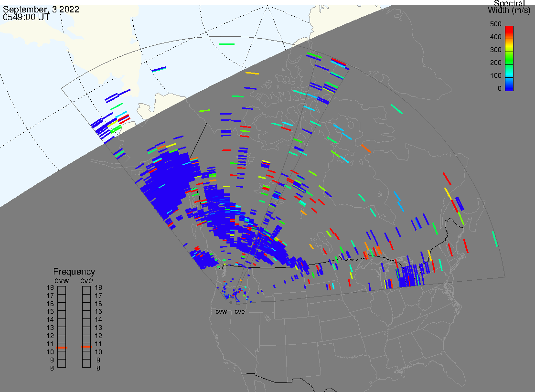Click the cvw frequency bar gauge
The width and height of the screenshot is (535, 392).
[x=62, y=327]
